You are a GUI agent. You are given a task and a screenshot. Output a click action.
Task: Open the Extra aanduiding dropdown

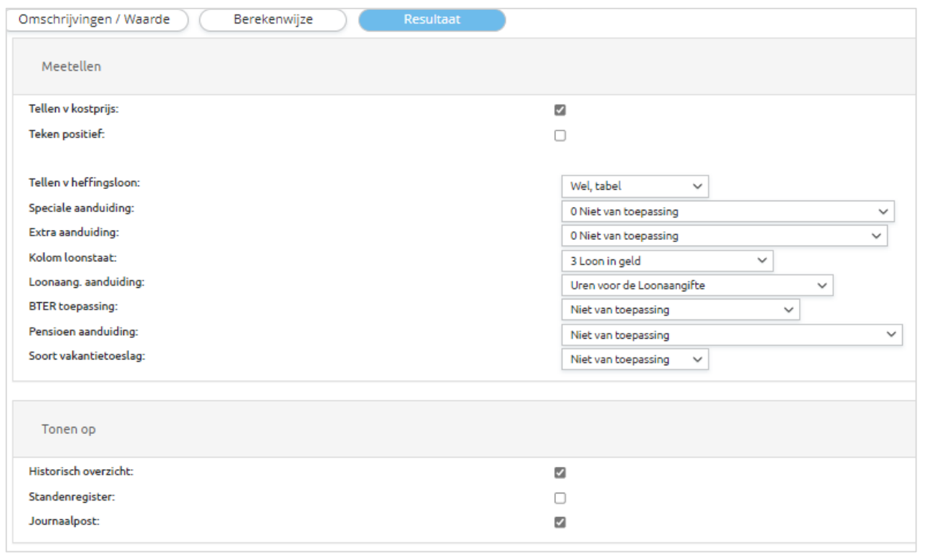724,236
